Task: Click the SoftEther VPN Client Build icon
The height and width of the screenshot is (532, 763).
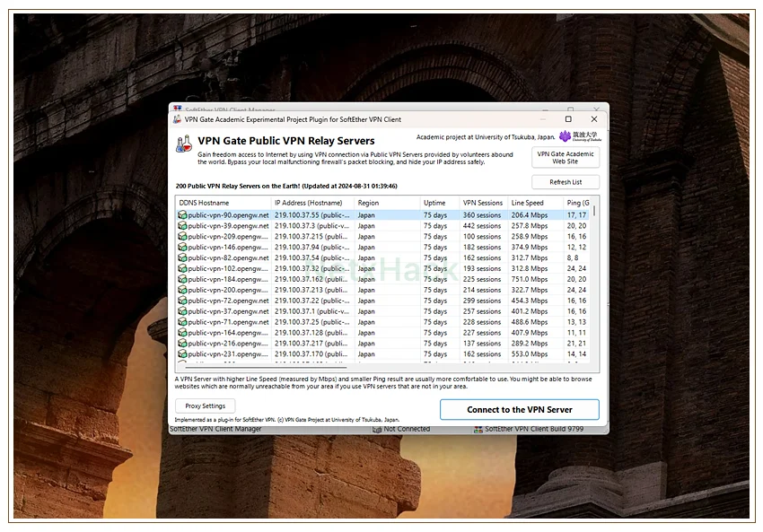Action: click(478, 429)
